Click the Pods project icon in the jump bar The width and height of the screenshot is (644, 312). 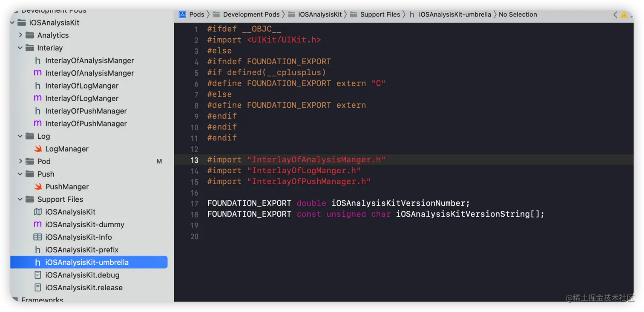(182, 14)
